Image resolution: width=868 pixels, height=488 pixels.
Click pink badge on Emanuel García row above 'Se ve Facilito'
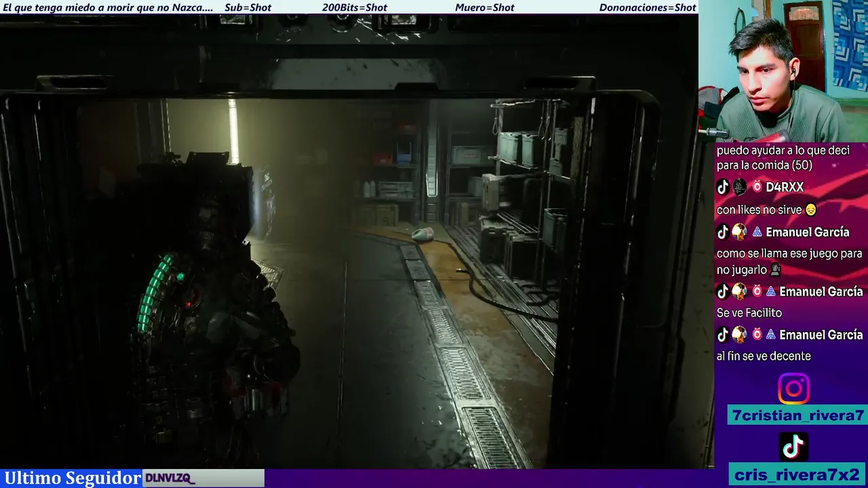click(757, 291)
